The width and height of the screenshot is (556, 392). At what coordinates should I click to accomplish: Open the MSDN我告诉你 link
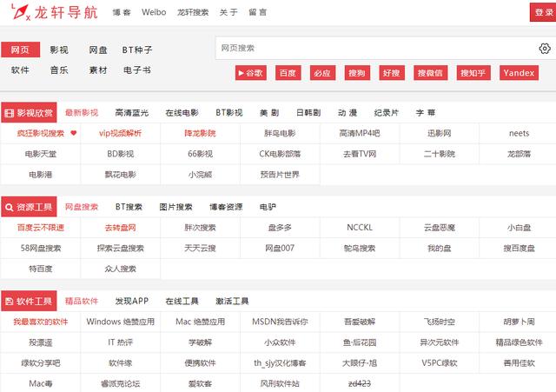pos(280,322)
